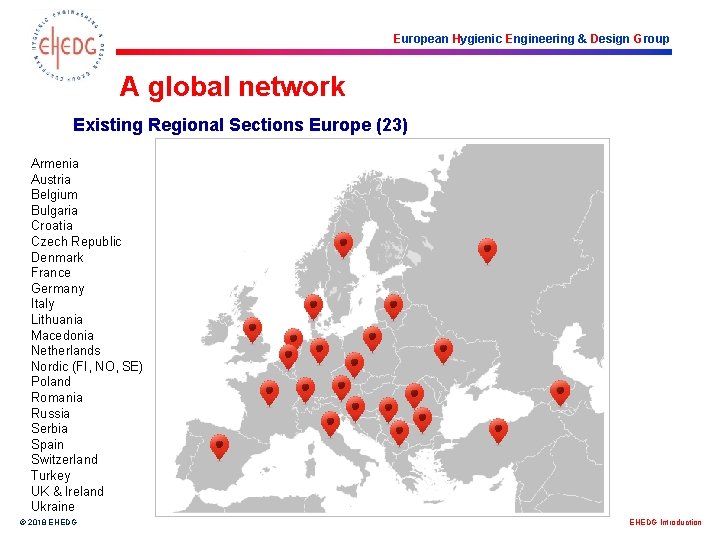This screenshot has width=720, height=540.
Task: Click 'Switzerland' in the country list
Action: [64, 459]
